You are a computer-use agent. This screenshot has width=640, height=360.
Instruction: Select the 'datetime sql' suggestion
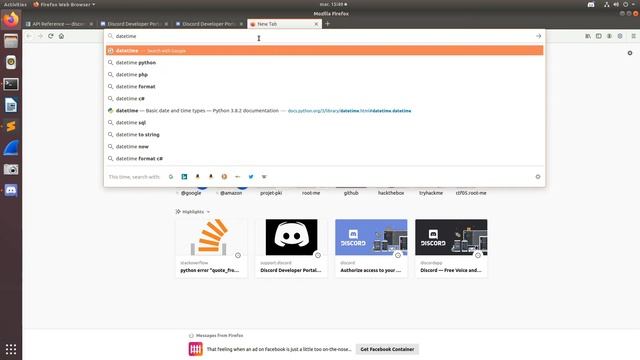pyautogui.click(x=324, y=122)
